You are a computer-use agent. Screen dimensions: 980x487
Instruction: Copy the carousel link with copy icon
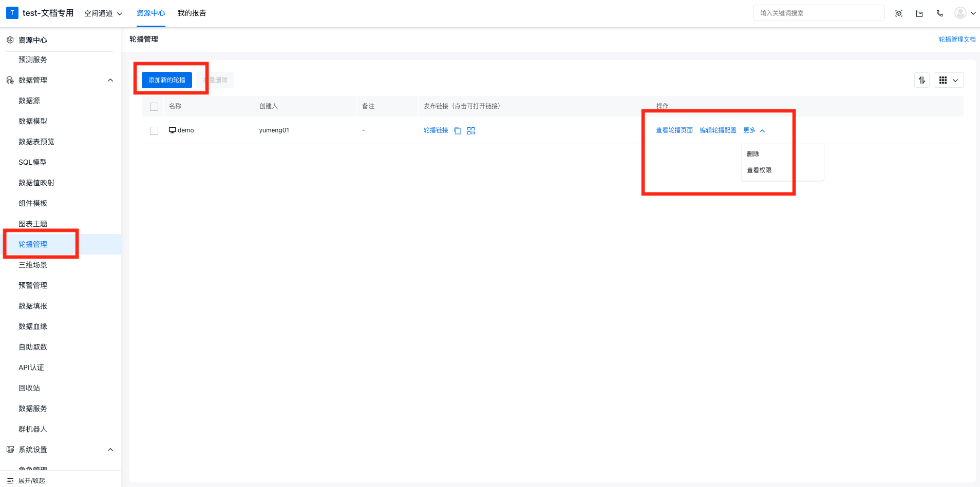pyautogui.click(x=458, y=131)
